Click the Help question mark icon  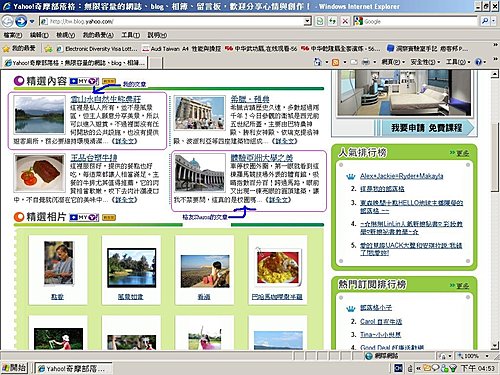pos(478,62)
